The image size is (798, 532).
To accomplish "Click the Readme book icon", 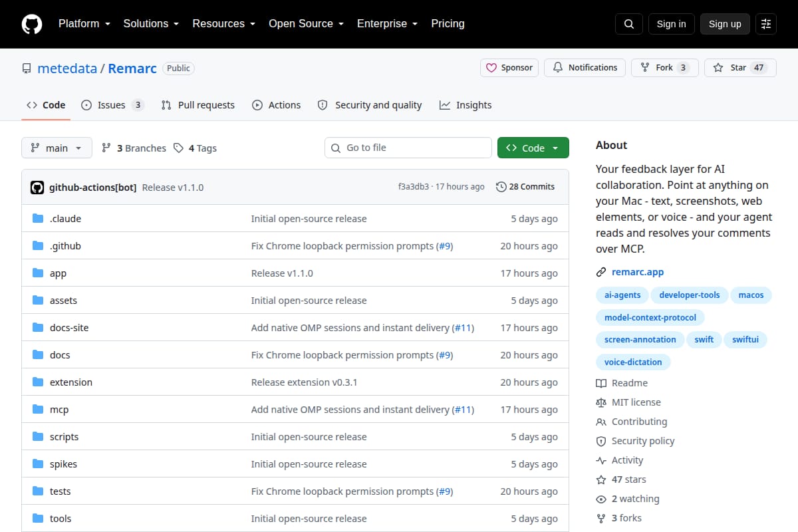I will click(601, 383).
